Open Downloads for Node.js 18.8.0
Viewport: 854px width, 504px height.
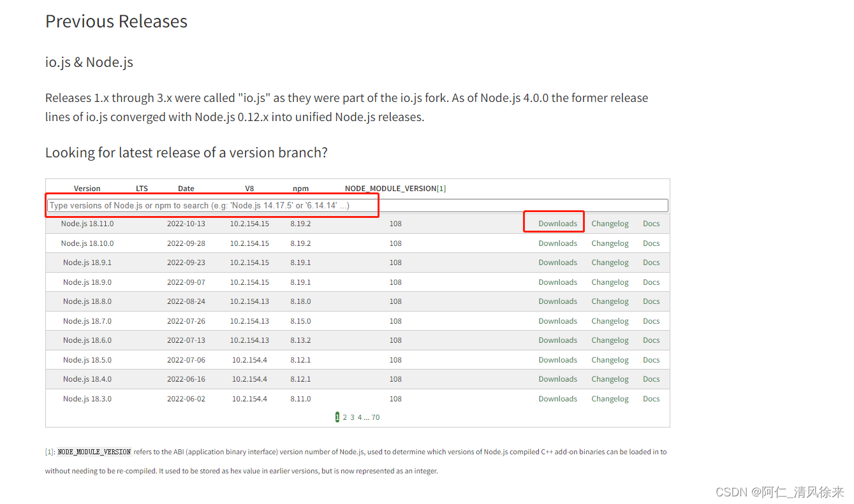[x=557, y=301]
